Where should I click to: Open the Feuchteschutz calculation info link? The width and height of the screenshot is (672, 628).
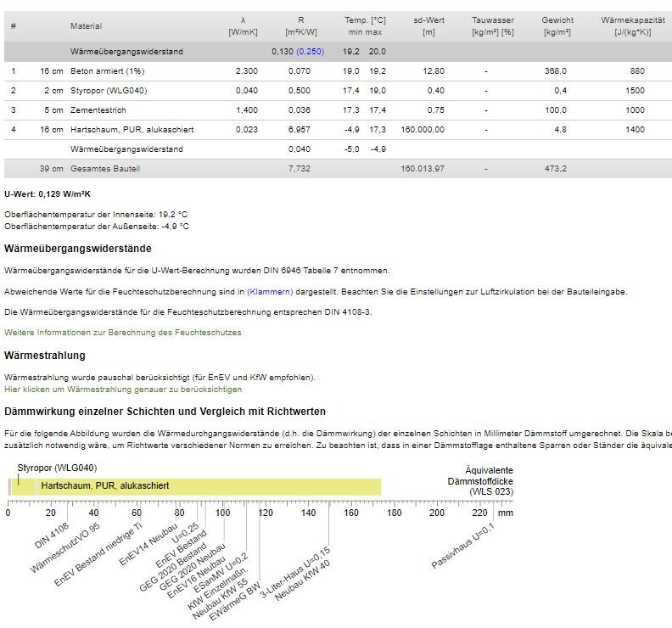tap(122, 333)
